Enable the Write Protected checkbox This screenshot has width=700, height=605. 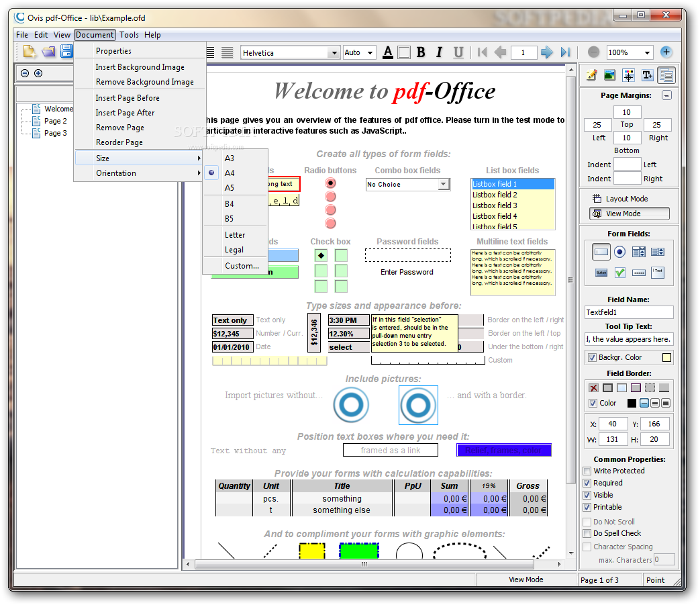coord(587,471)
